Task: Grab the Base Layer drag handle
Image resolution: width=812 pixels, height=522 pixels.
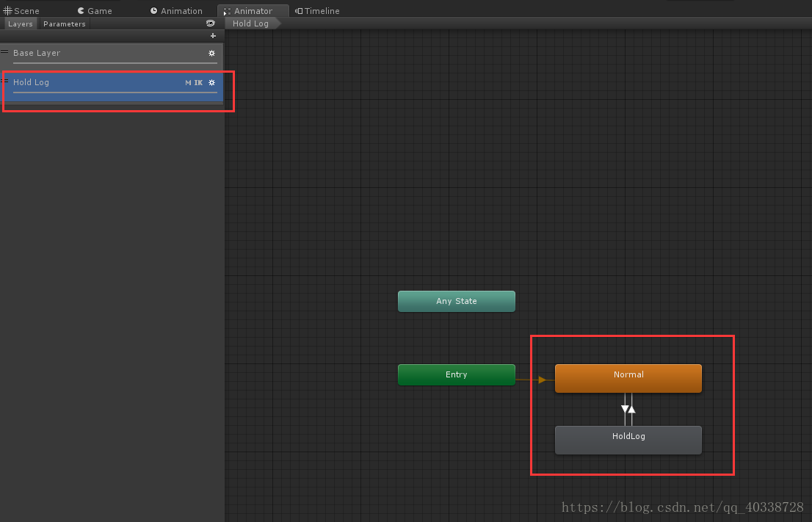Action: [4, 52]
